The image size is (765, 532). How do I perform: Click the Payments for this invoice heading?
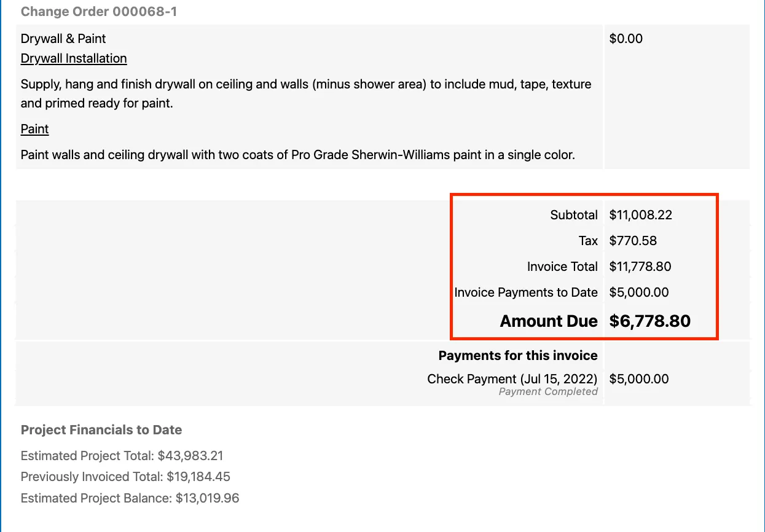point(518,356)
